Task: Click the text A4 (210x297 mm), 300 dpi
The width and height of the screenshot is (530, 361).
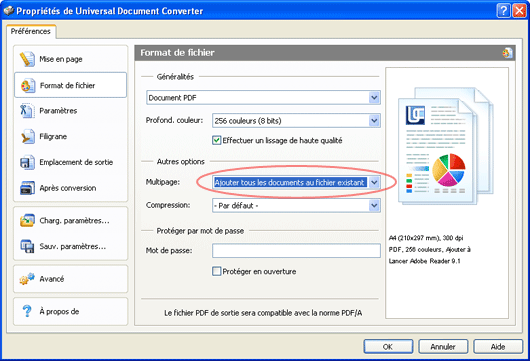Action: click(426, 238)
